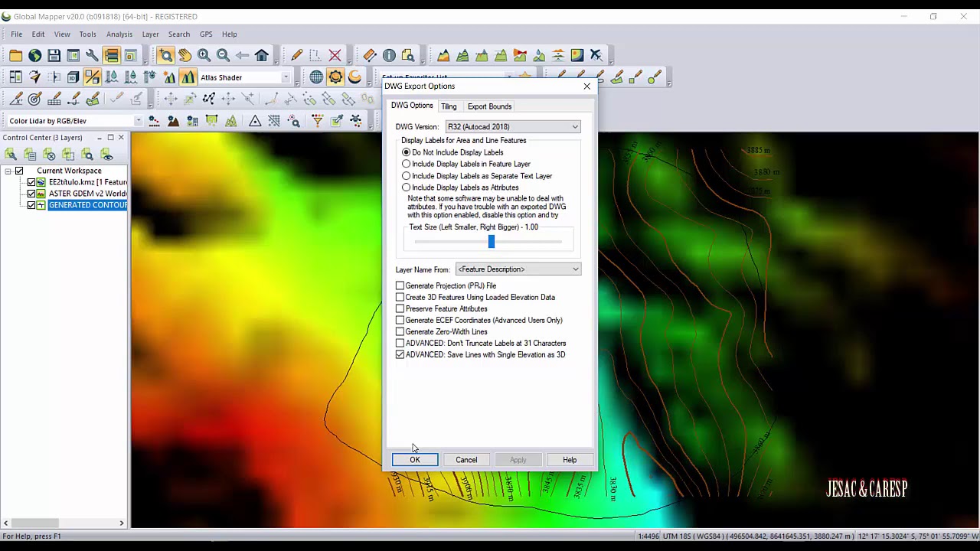Click the triangle Create Elevation Grid icon
The image size is (980, 551).
click(255, 121)
